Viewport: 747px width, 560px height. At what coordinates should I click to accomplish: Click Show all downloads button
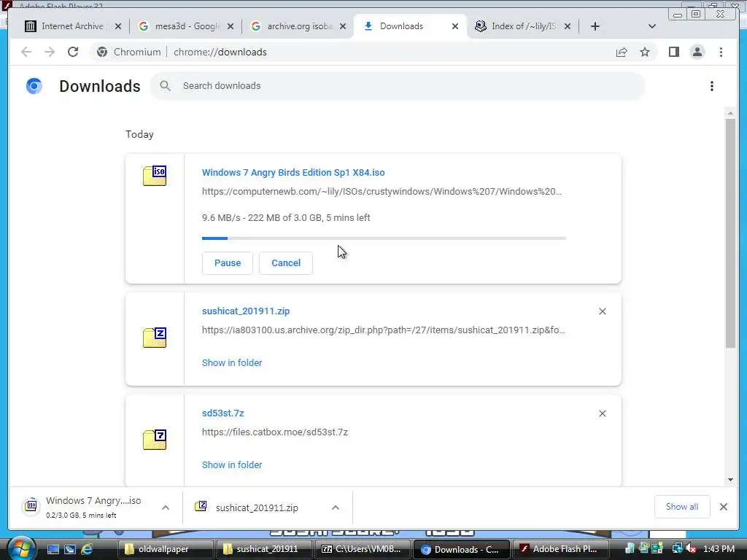682,507
